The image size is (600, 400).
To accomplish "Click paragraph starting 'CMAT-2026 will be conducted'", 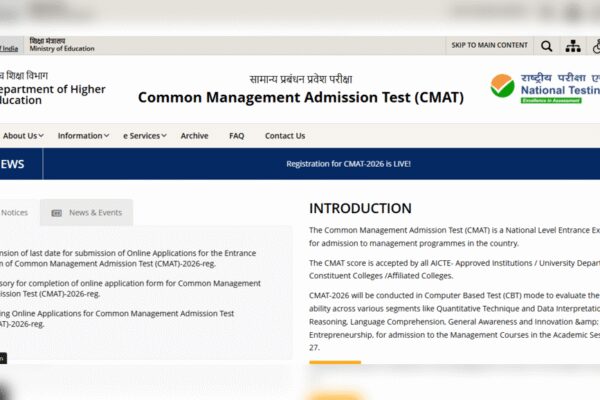I will (454, 322).
